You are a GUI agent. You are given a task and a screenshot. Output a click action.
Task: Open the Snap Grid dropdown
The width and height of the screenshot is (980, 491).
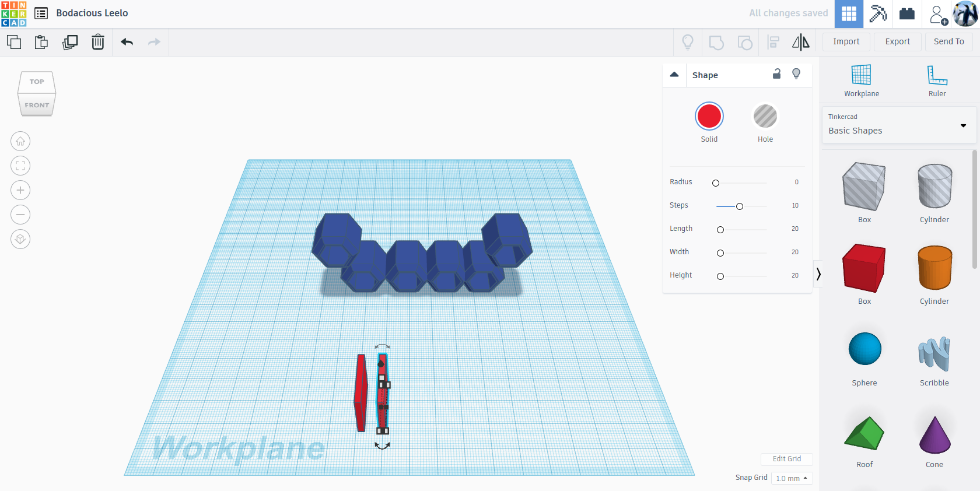792,478
